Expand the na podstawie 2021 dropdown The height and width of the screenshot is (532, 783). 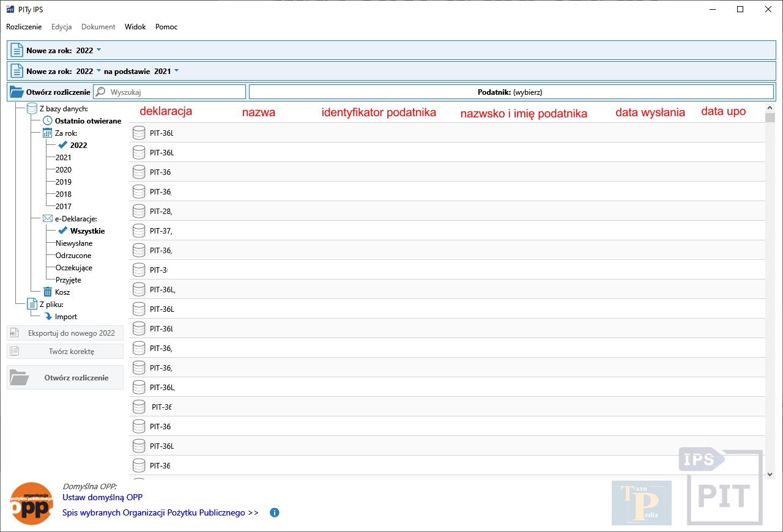coord(177,71)
